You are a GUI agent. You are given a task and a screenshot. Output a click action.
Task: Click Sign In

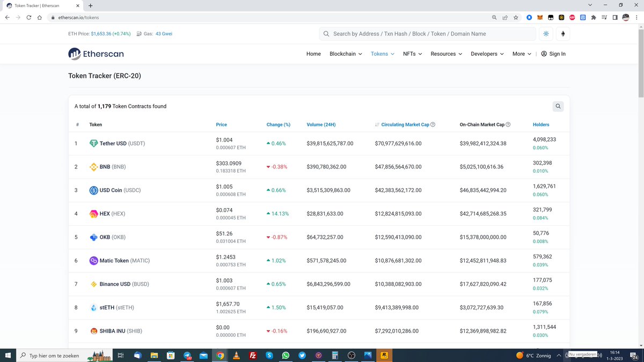pos(553,54)
